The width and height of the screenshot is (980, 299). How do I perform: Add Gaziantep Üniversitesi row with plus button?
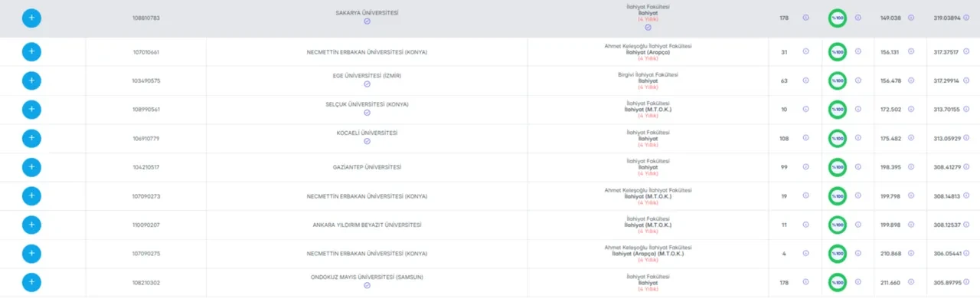click(31, 167)
